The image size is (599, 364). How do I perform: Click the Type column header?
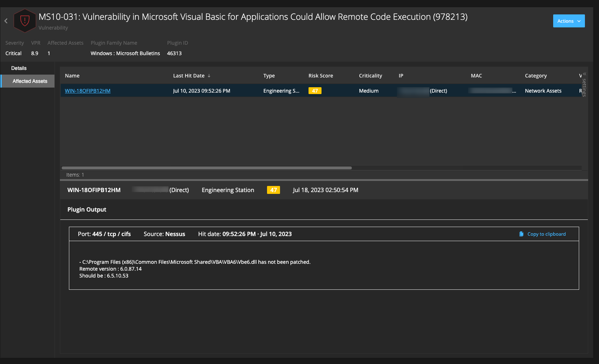pyautogui.click(x=269, y=76)
